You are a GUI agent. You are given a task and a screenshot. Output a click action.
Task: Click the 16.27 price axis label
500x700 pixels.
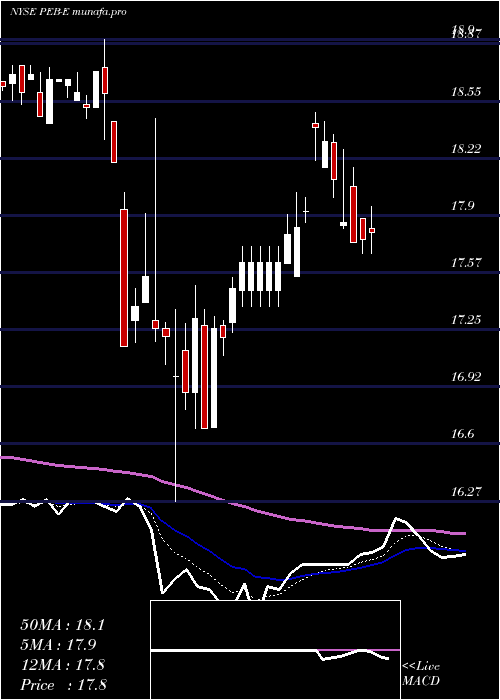coord(467,492)
